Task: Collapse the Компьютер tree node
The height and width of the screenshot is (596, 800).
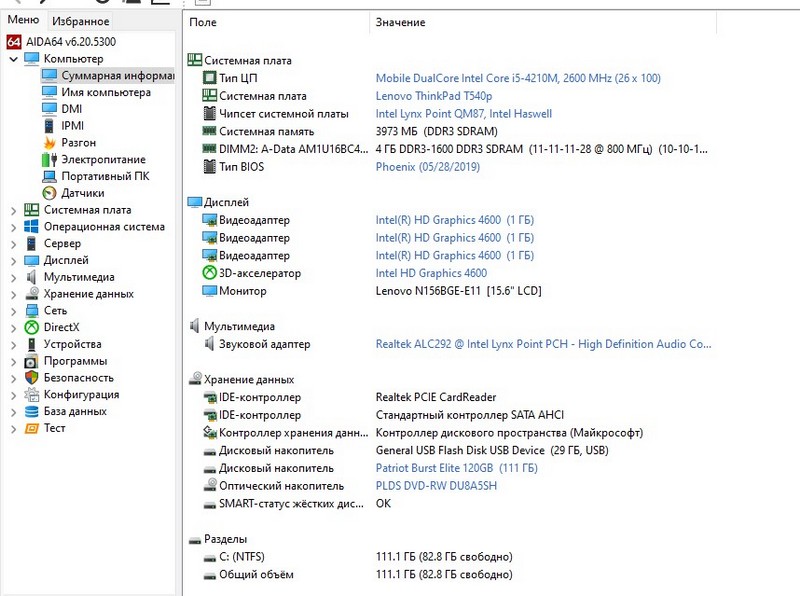Action: 13,59
